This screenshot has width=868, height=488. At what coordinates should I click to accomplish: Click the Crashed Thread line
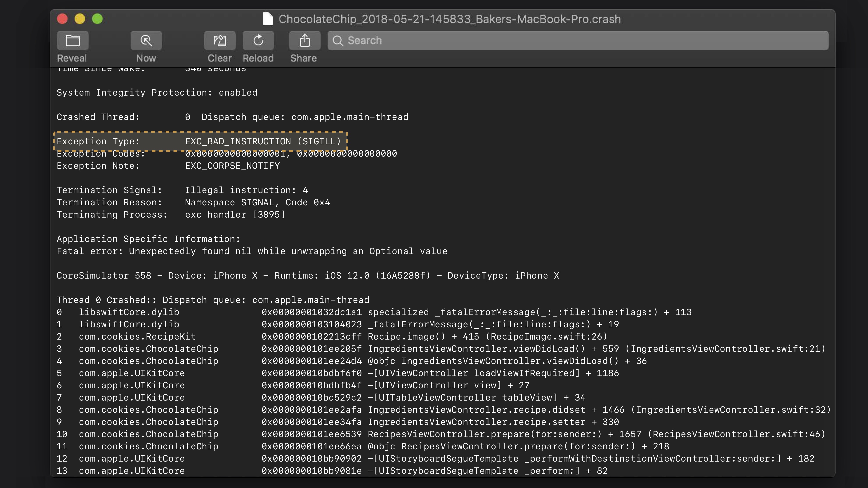click(232, 117)
